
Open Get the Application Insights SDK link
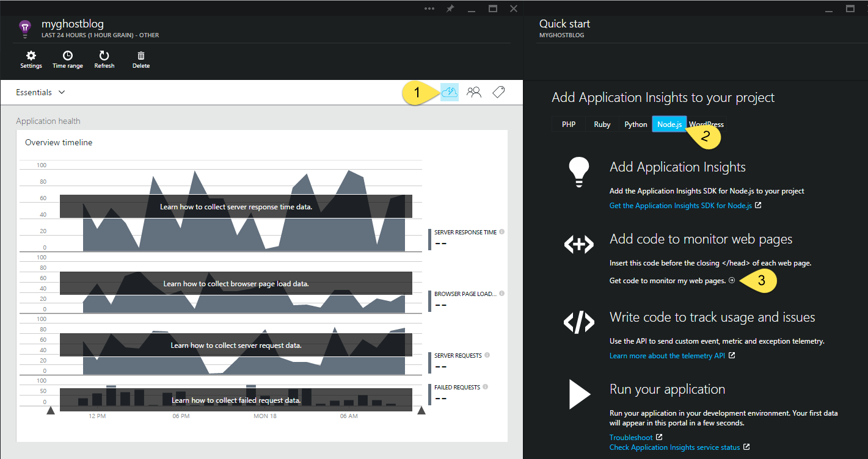click(680, 206)
